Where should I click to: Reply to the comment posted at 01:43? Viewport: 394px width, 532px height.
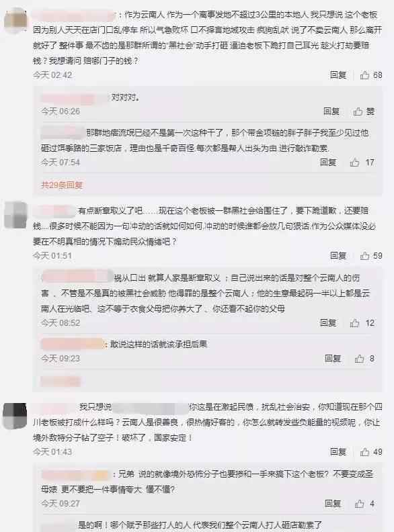pyautogui.click(x=338, y=451)
